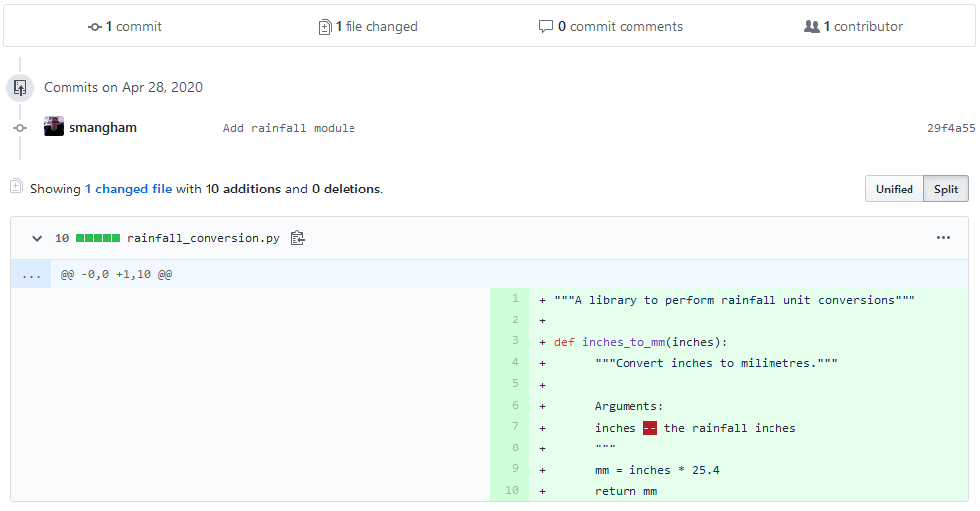The height and width of the screenshot is (511, 980).
Task: Click the commit icon beside '1 commit'
Action: pos(95,27)
